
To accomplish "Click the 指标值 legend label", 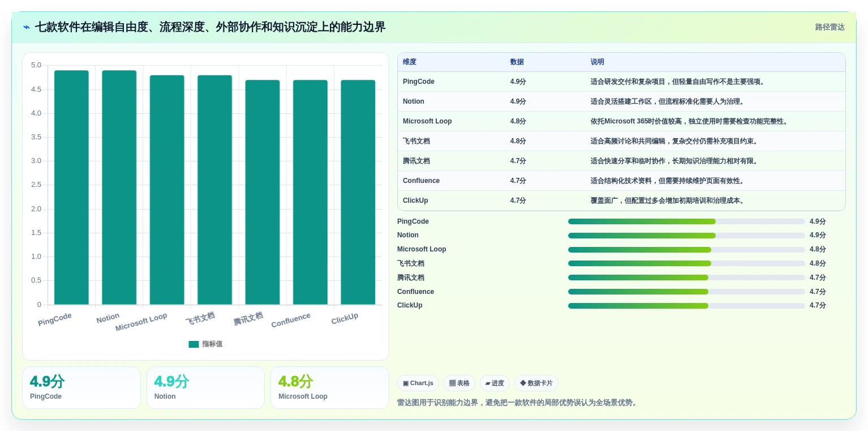I will coord(212,344).
